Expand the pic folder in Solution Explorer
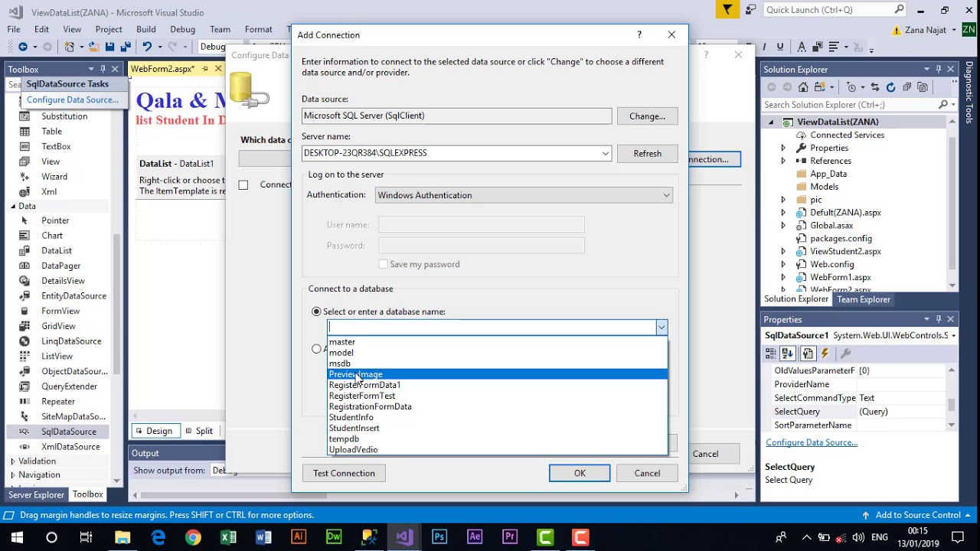Viewport: 980px width, 551px height. pyautogui.click(x=782, y=200)
